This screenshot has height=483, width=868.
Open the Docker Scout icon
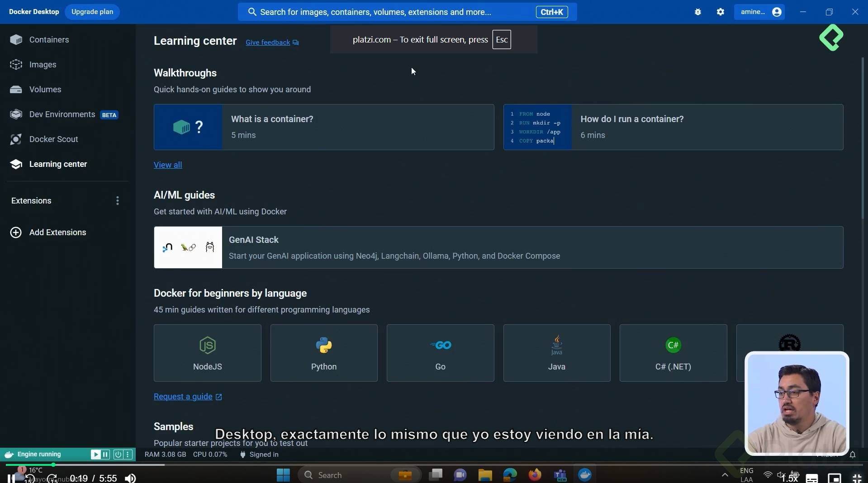[16, 139]
